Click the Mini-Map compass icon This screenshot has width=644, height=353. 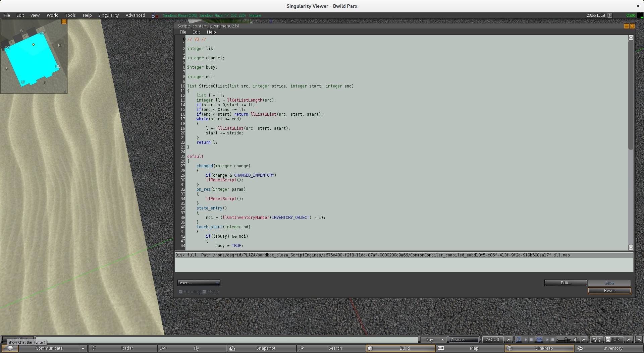coord(510,348)
